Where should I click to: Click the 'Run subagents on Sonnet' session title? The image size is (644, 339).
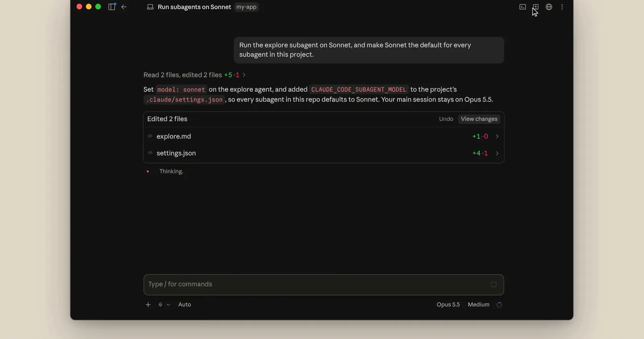pyautogui.click(x=194, y=7)
